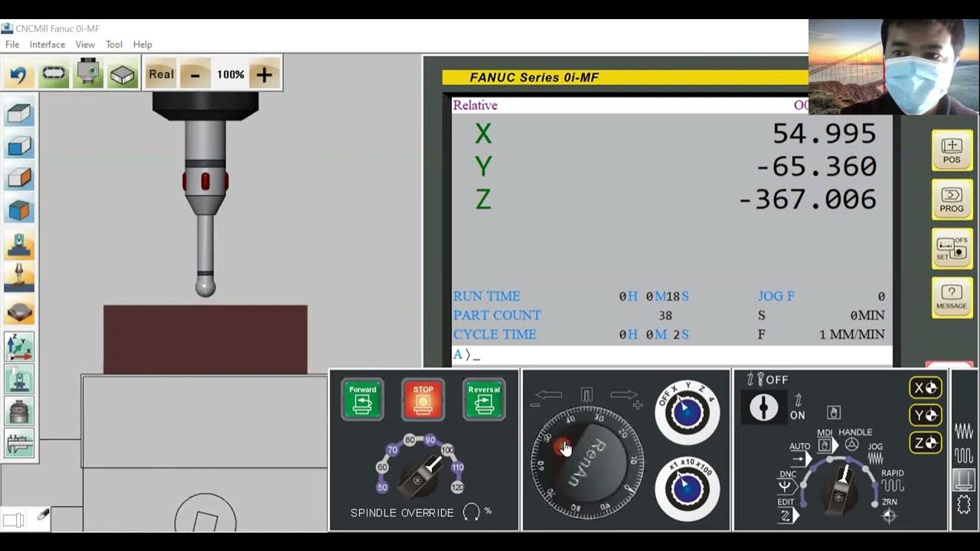Select AUTO mode on mode selector
The width and height of the screenshot is (980, 551).
799,454
